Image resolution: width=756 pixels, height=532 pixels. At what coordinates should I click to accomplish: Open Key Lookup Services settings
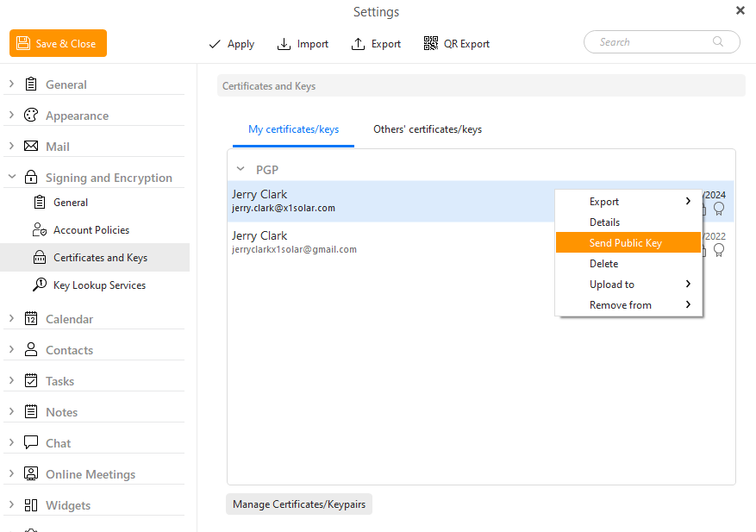click(x=99, y=285)
